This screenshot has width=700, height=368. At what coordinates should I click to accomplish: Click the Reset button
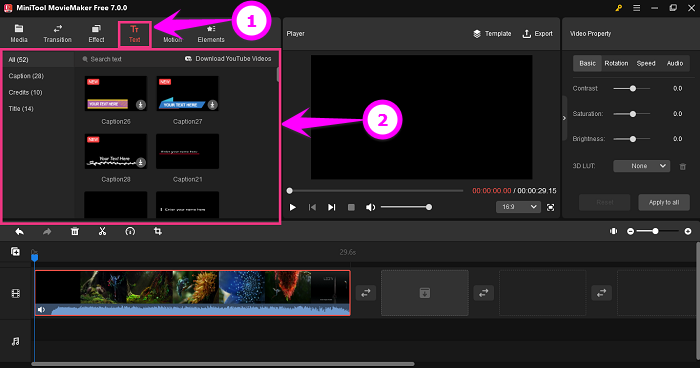point(605,202)
